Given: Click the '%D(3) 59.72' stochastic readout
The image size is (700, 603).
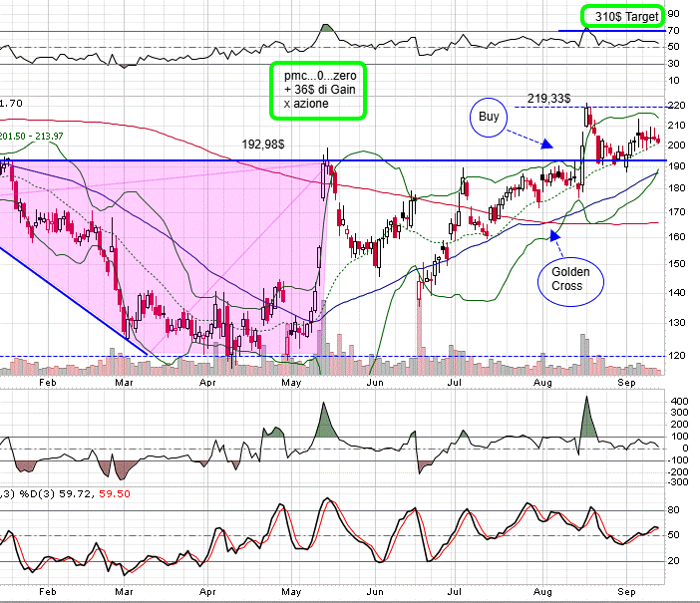Looking at the screenshot, I should click(x=55, y=493).
